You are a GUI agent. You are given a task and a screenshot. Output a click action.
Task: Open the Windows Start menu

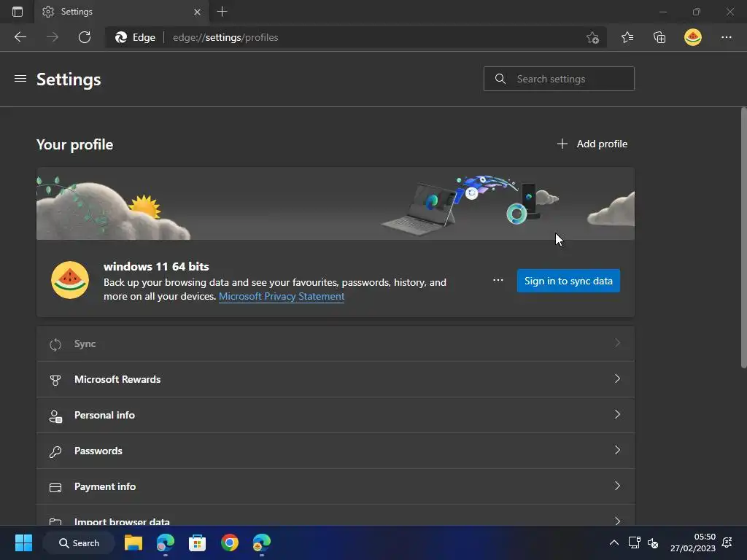click(x=23, y=542)
